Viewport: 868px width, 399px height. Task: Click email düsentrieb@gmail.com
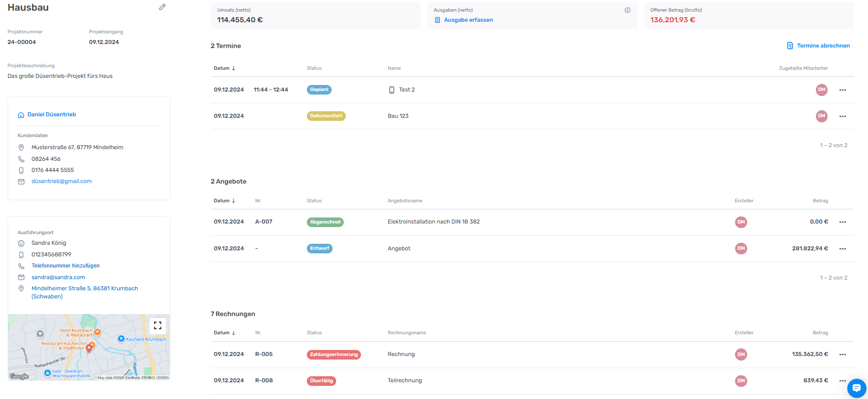pyautogui.click(x=62, y=182)
